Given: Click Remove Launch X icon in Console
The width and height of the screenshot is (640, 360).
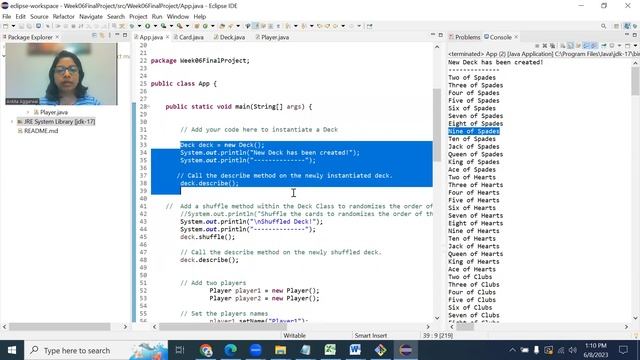Looking at the screenshot, I should click(x=544, y=46).
